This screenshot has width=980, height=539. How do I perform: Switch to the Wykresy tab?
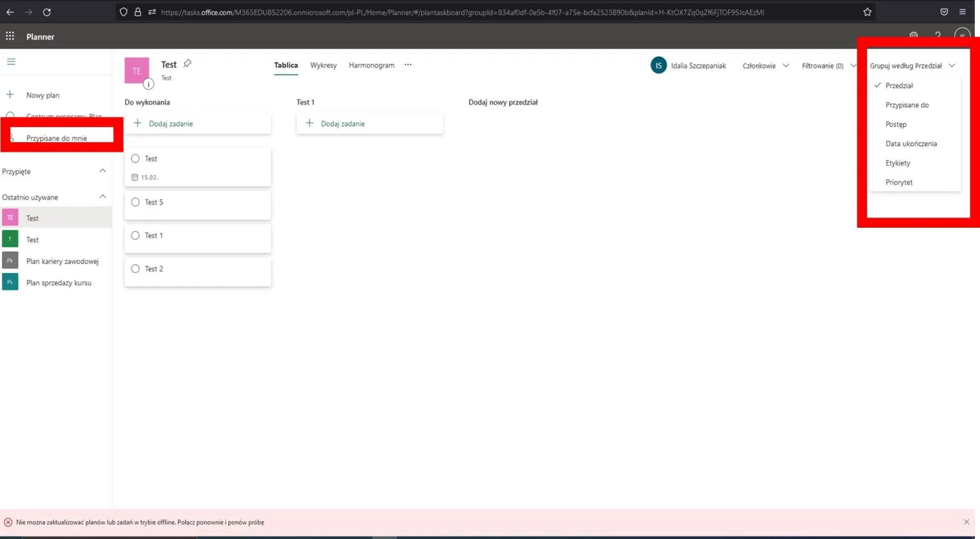323,65
